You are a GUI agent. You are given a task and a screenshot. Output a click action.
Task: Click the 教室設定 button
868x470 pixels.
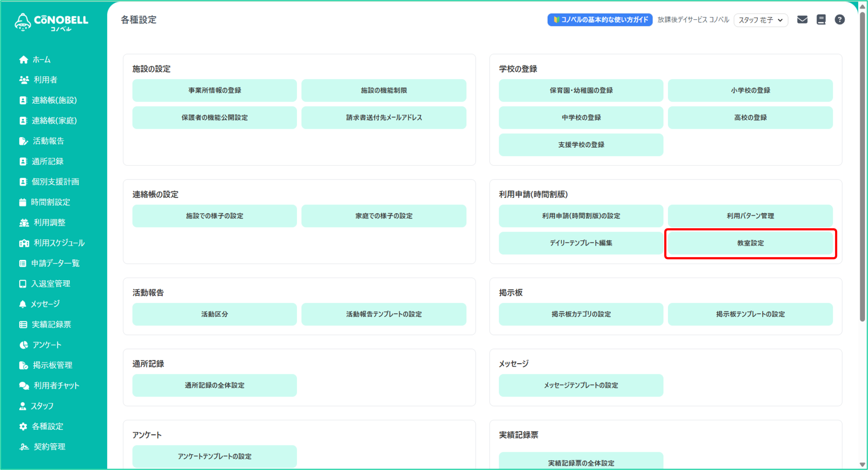tap(750, 243)
